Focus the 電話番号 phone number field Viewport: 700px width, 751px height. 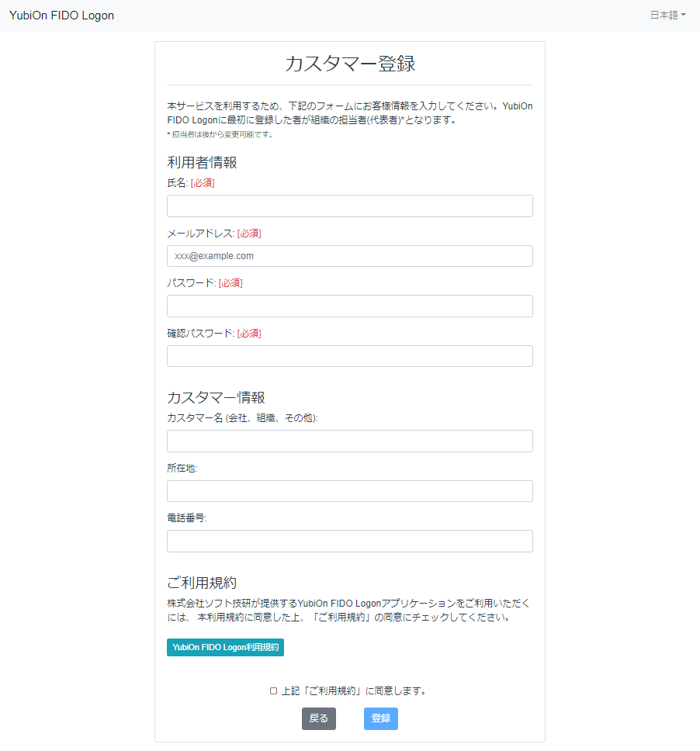350,542
